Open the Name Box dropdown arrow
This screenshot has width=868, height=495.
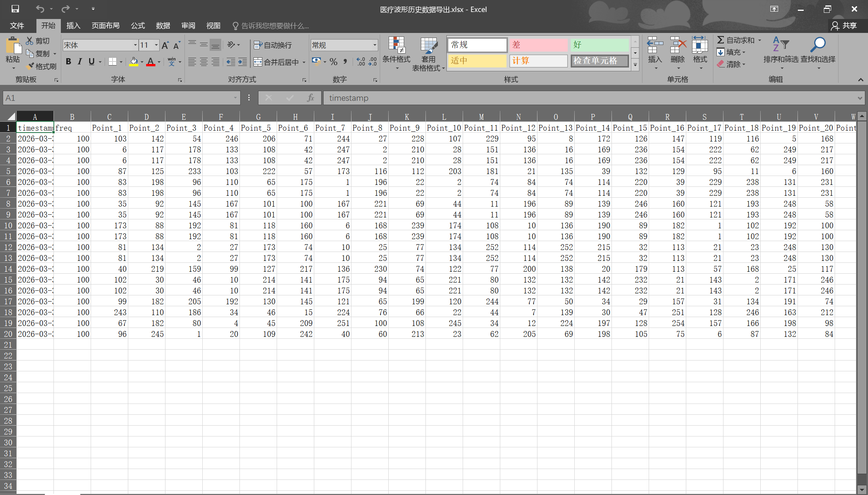tap(235, 98)
